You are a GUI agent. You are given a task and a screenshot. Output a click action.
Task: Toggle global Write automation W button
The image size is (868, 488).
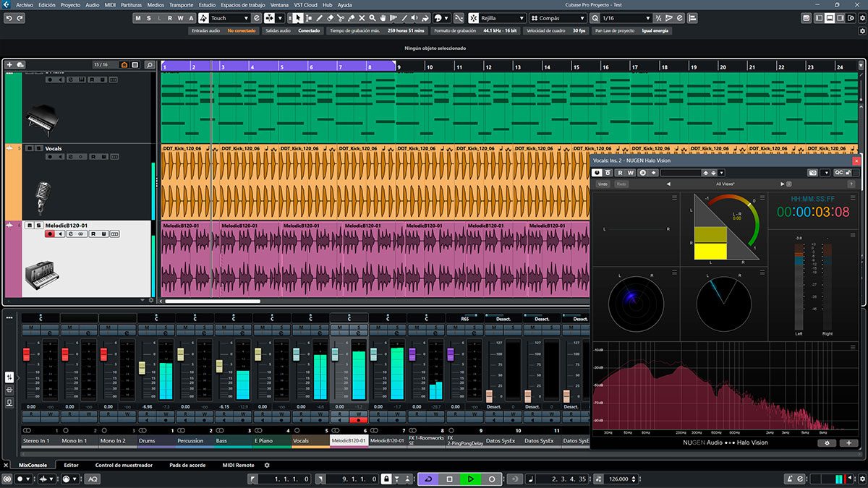[x=181, y=18]
